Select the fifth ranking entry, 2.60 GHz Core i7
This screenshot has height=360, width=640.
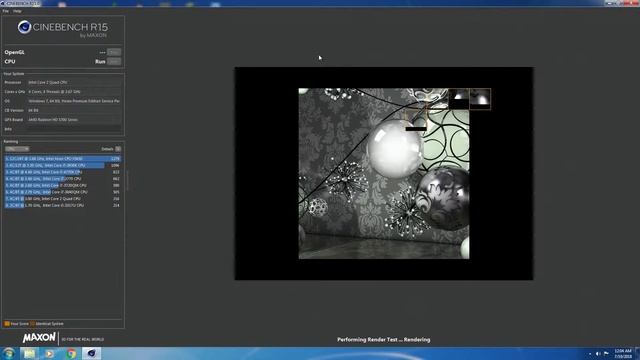[x=63, y=185]
